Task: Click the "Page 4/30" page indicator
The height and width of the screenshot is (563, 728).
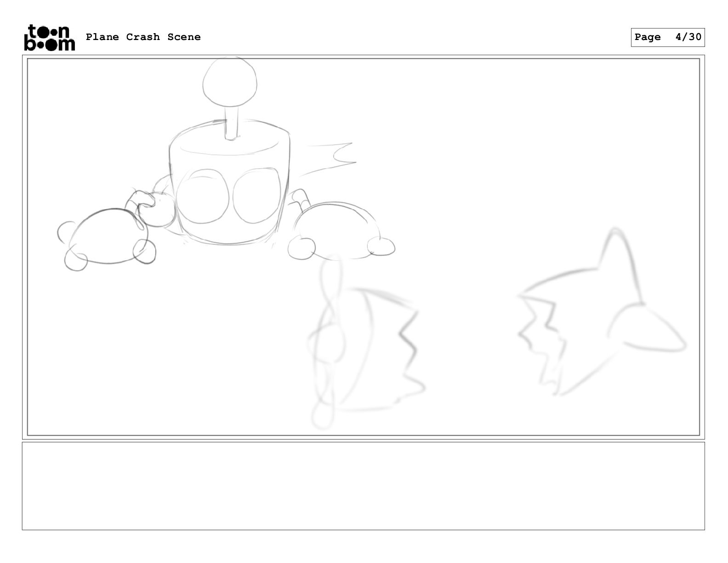Action: [x=668, y=37]
